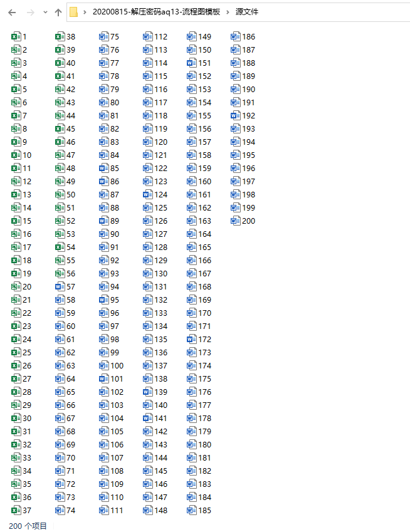Viewport: 410px width, 532px height.
Task: Select Excel file icon named 13
Action: 16,194
